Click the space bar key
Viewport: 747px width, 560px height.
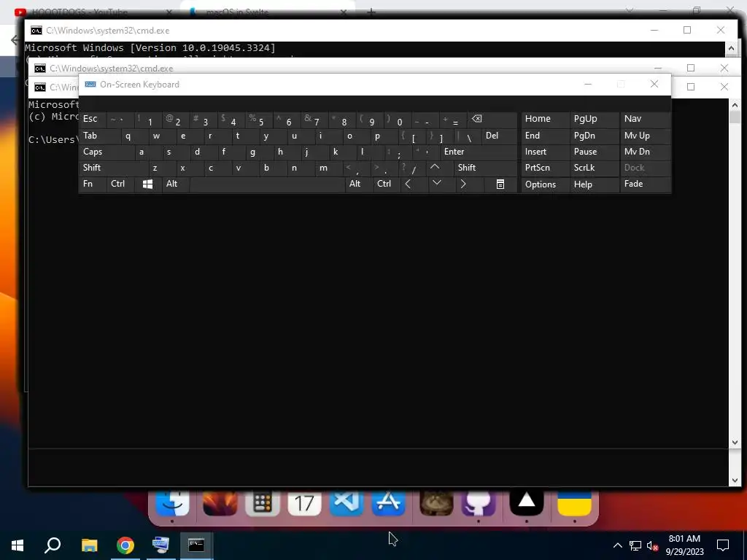[267, 184]
